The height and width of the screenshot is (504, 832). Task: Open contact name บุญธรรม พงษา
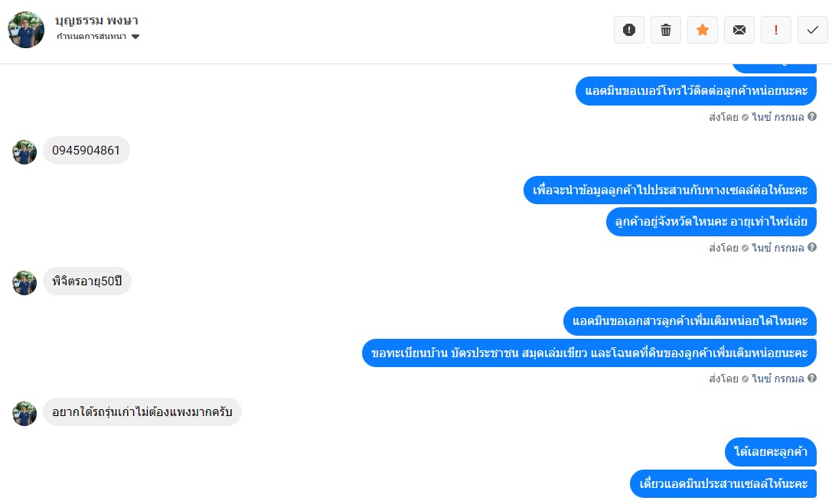coord(96,20)
